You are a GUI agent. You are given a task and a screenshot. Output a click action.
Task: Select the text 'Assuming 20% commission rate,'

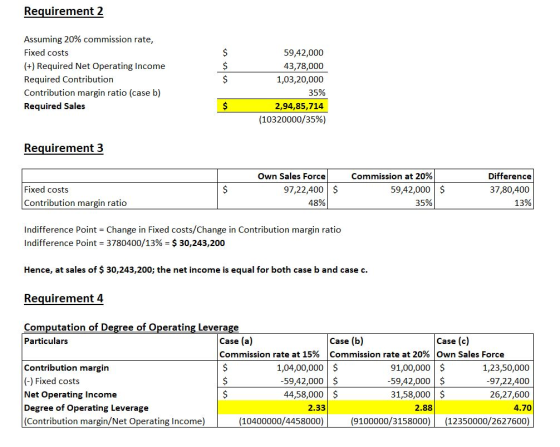89,39
